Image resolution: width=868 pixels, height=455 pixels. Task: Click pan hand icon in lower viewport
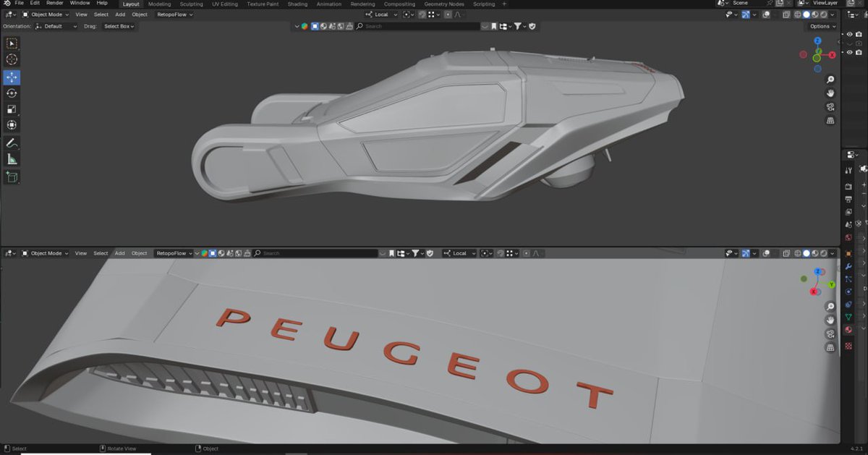[830, 320]
